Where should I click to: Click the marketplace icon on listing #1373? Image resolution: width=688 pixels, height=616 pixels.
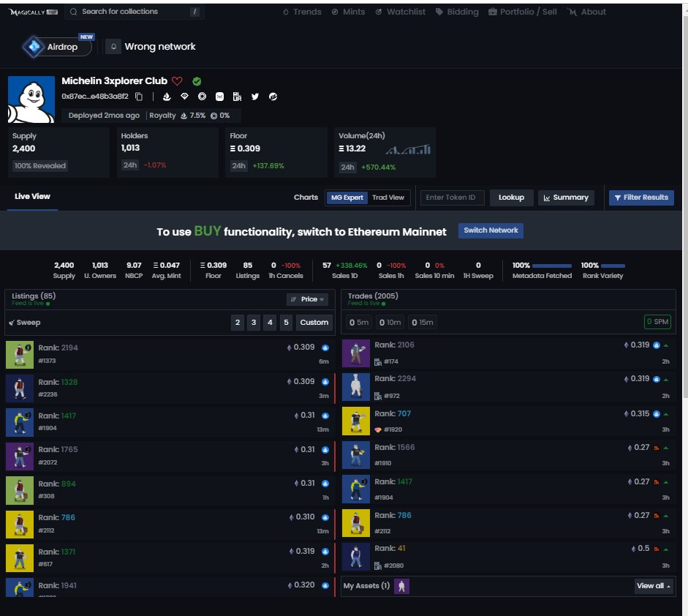tap(325, 348)
